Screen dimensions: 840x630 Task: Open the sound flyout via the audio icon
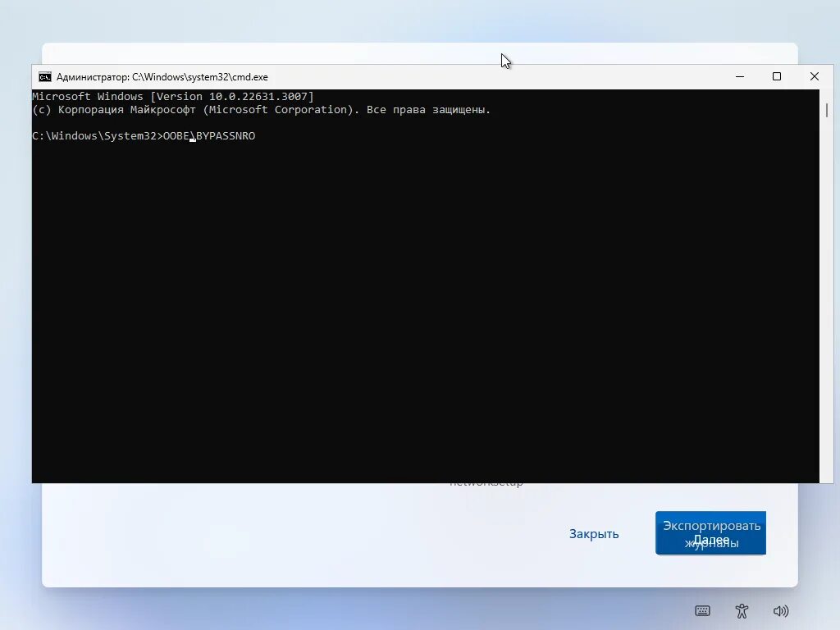click(x=781, y=610)
